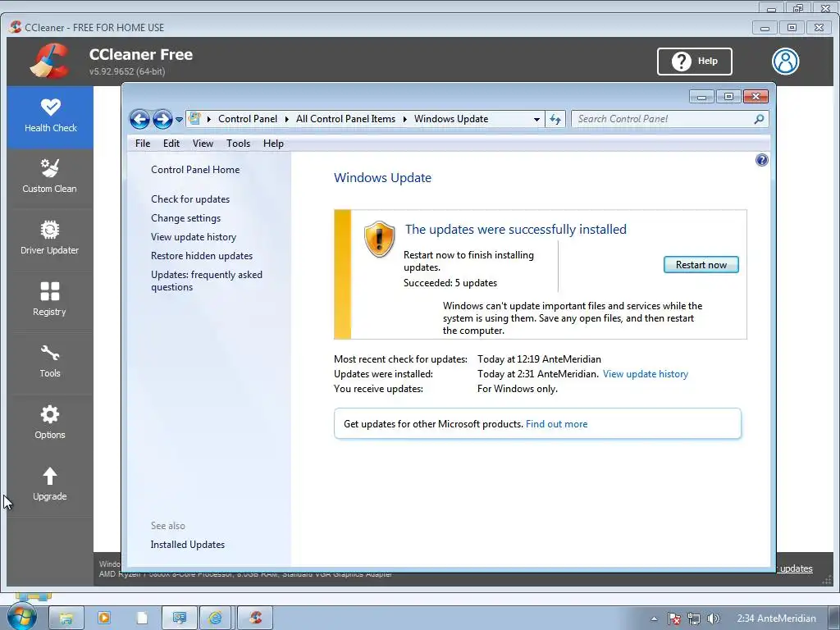Open Updates: frequently asked questions
Image resolution: width=840 pixels, height=630 pixels.
click(206, 281)
